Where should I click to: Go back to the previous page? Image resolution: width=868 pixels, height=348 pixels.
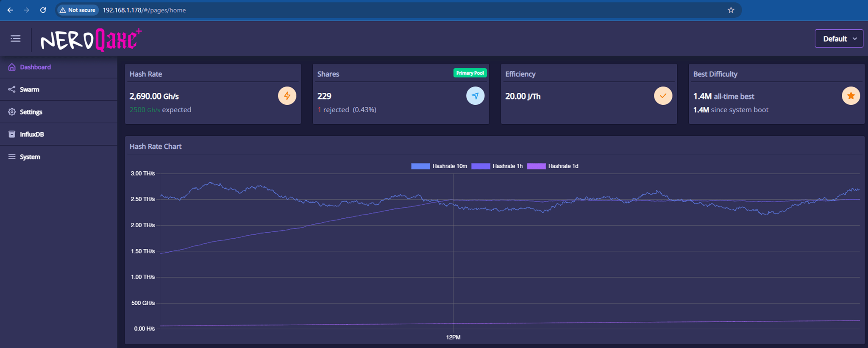[10, 10]
